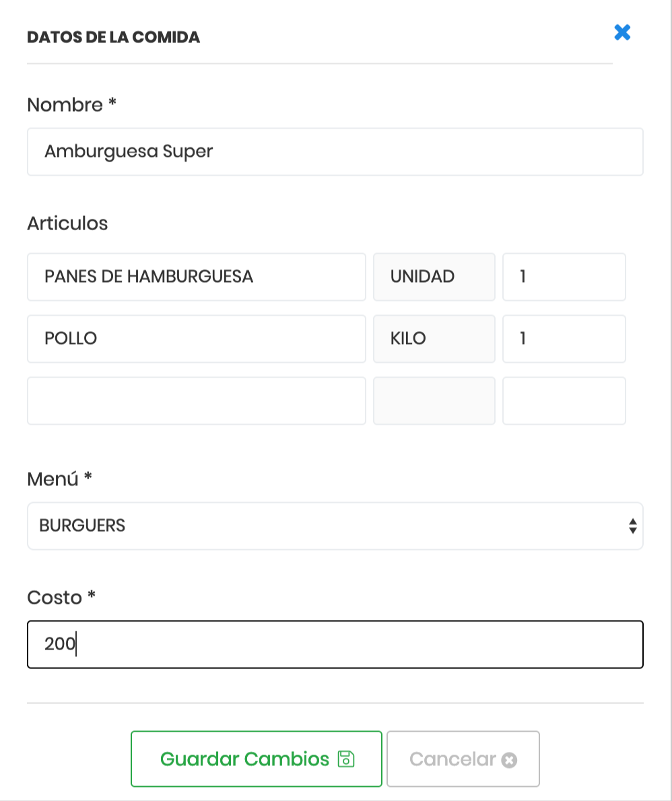Screen dimensions: 672x801
Task: Click the KILO unit field
Action: point(434,339)
